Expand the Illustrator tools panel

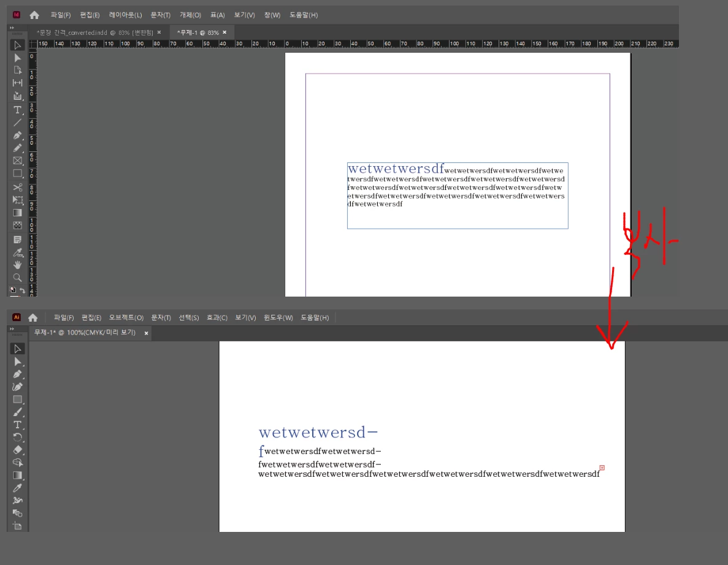[x=12, y=329]
